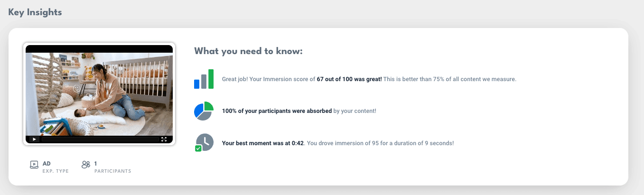Click "Your best moment was at 0:42" text
The height and width of the screenshot is (195, 644).
click(x=263, y=143)
